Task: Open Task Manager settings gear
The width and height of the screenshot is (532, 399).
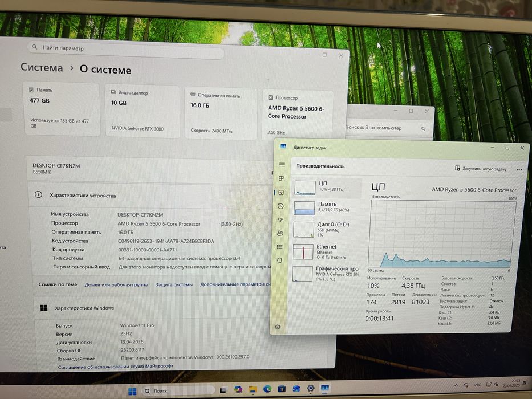Action: pos(278,327)
